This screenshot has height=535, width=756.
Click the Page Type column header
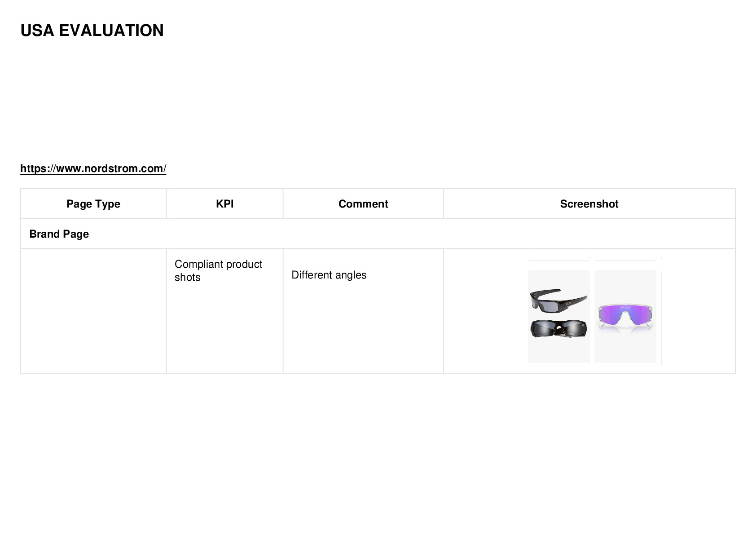[x=93, y=204]
